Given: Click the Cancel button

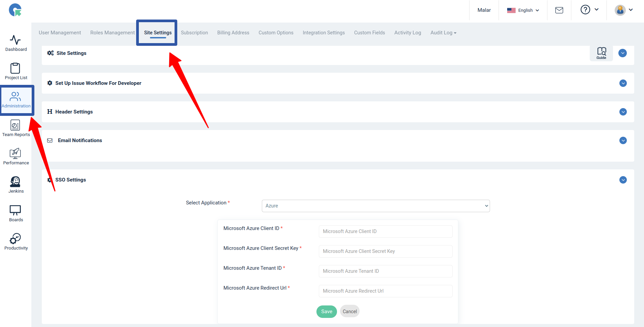Looking at the screenshot, I should (349, 312).
